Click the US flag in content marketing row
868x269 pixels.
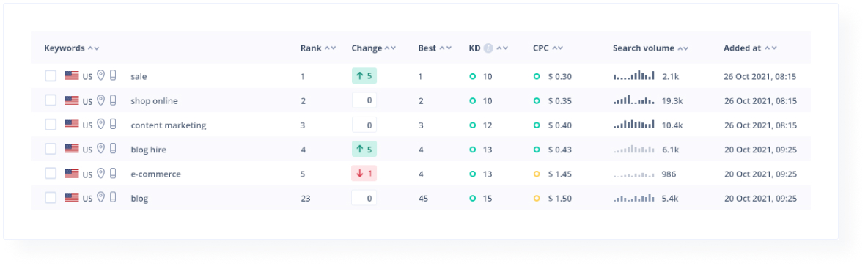click(71, 125)
